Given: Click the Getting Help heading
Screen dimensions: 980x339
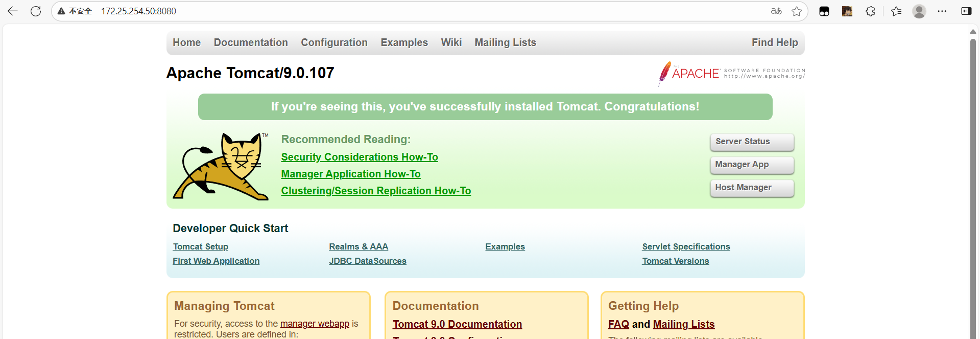Looking at the screenshot, I should [x=643, y=306].
